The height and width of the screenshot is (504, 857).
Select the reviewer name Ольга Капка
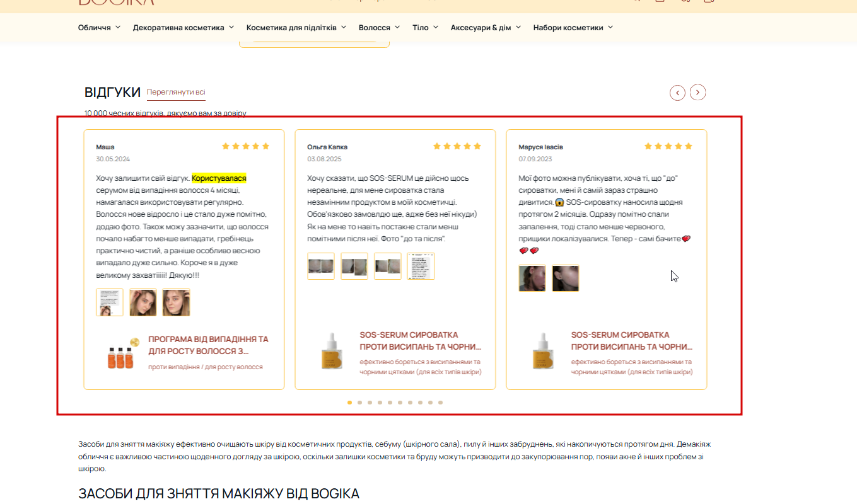tap(327, 147)
